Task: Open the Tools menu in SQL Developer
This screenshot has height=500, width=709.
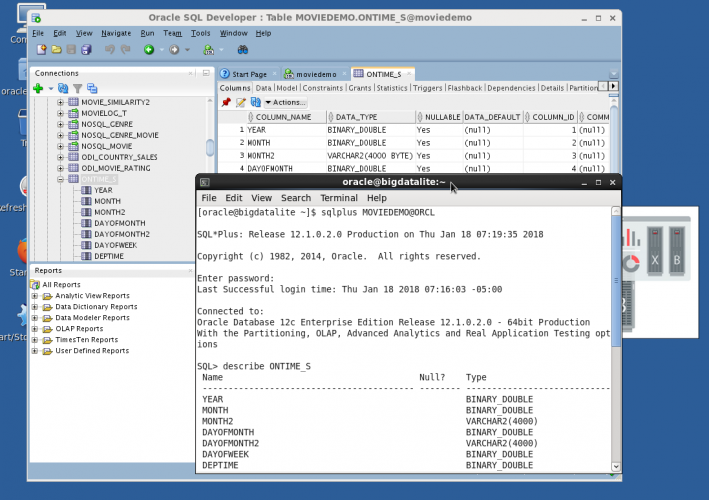Action: click(200, 33)
